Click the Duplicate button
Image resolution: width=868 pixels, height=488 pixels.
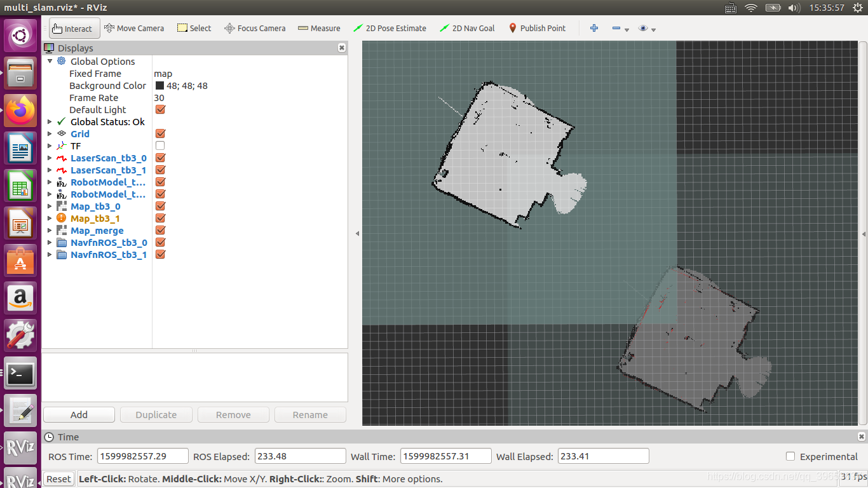[x=156, y=414]
